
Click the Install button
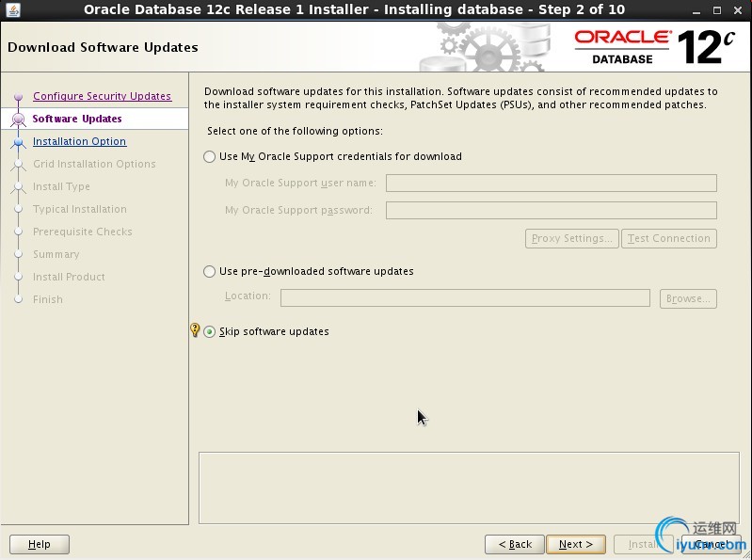pyautogui.click(x=643, y=544)
